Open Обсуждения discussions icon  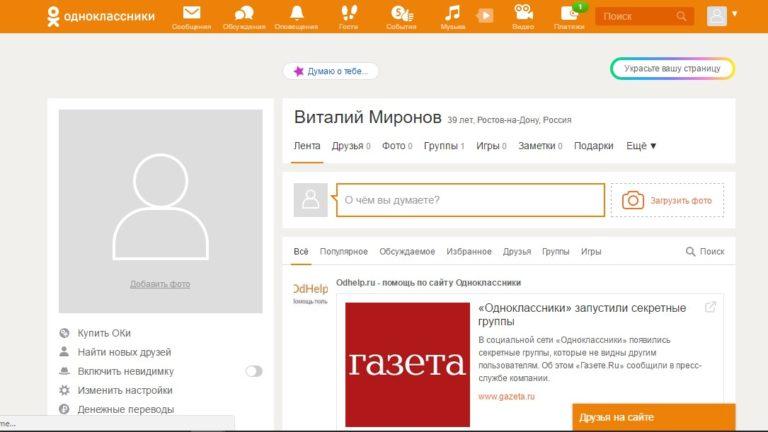click(x=244, y=15)
